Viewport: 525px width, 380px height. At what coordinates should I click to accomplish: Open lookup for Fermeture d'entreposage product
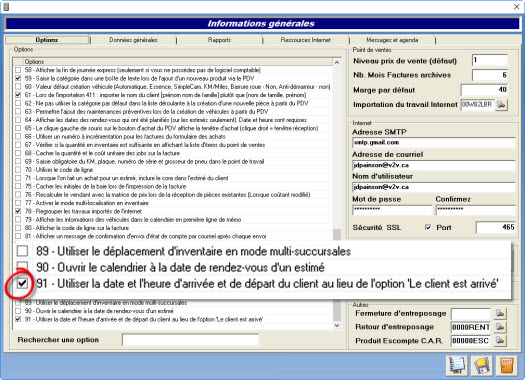[500, 313]
